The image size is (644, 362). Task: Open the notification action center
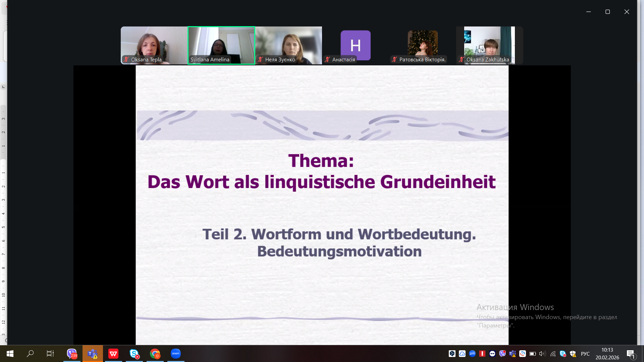(x=631, y=354)
